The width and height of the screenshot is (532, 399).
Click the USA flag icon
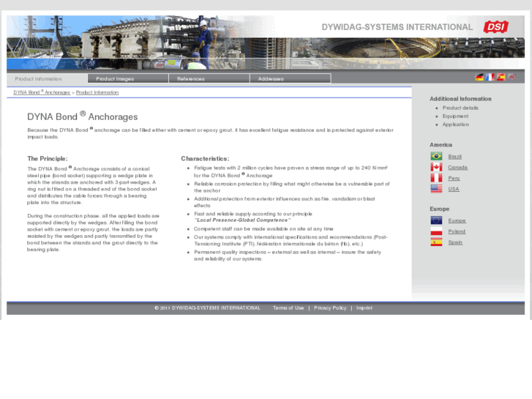436,189
